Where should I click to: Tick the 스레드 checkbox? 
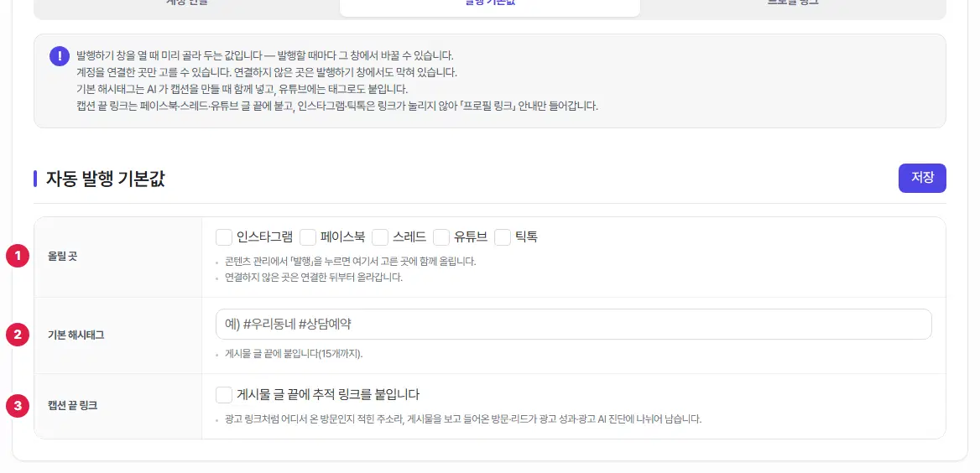click(x=380, y=237)
